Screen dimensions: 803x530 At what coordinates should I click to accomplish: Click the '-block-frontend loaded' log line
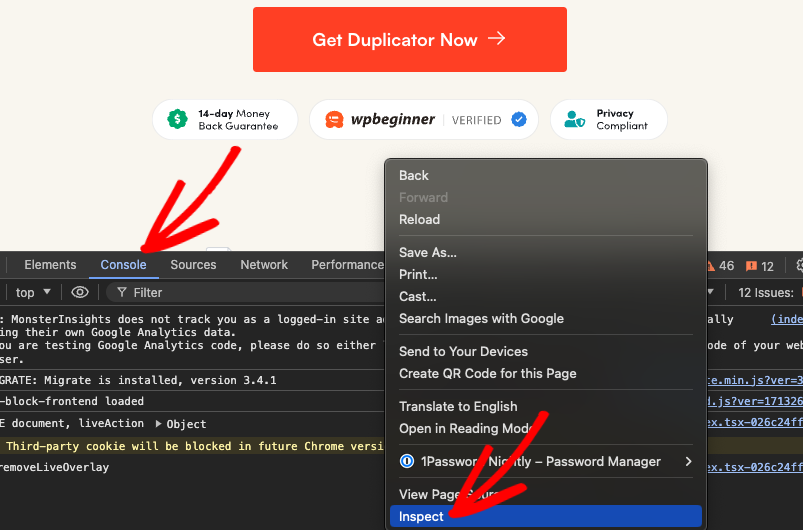[x=72, y=401]
